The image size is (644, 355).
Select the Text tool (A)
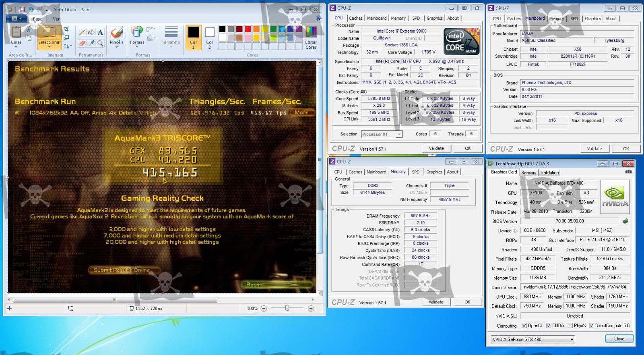tap(100, 33)
